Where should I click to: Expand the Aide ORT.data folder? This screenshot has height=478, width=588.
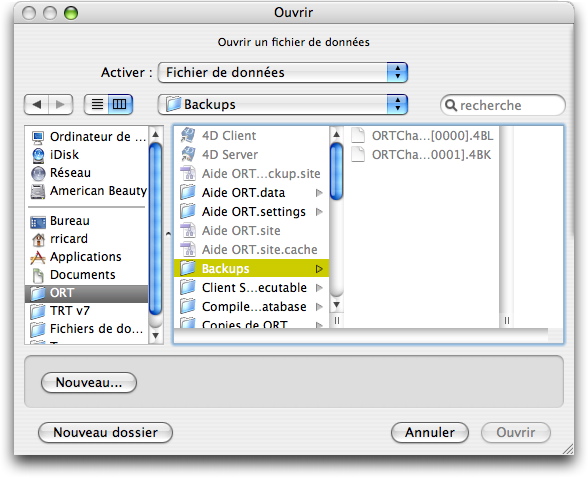[319, 193]
